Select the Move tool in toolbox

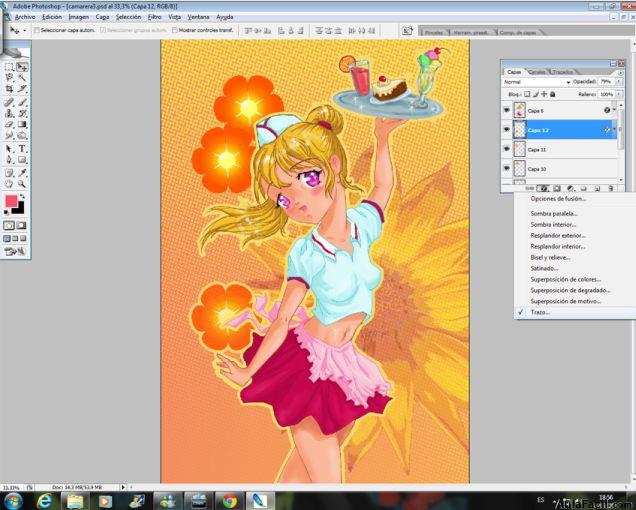22,67
